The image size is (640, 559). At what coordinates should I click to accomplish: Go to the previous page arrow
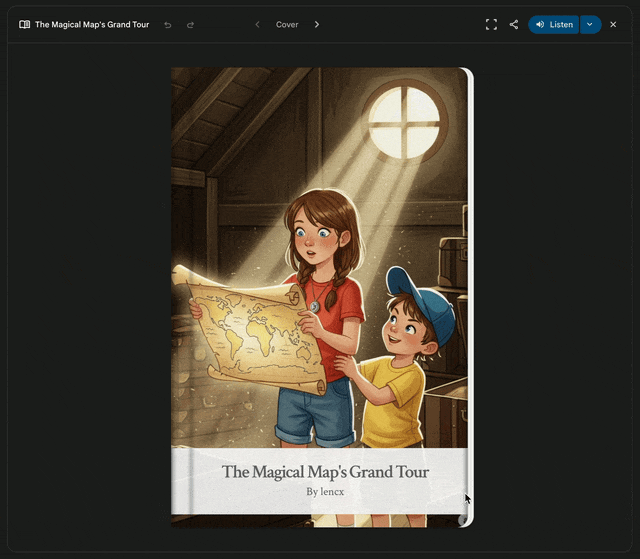pos(258,24)
